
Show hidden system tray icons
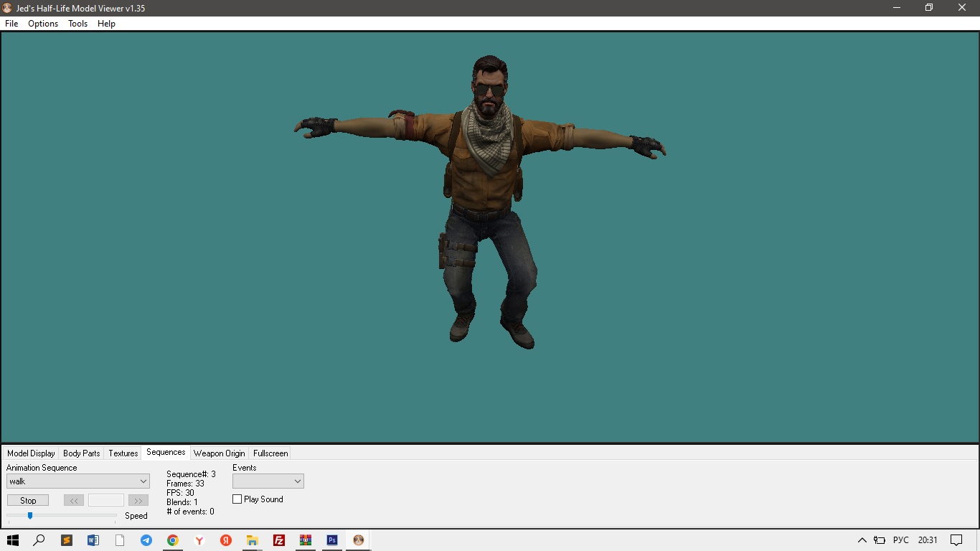click(x=862, y=540)
